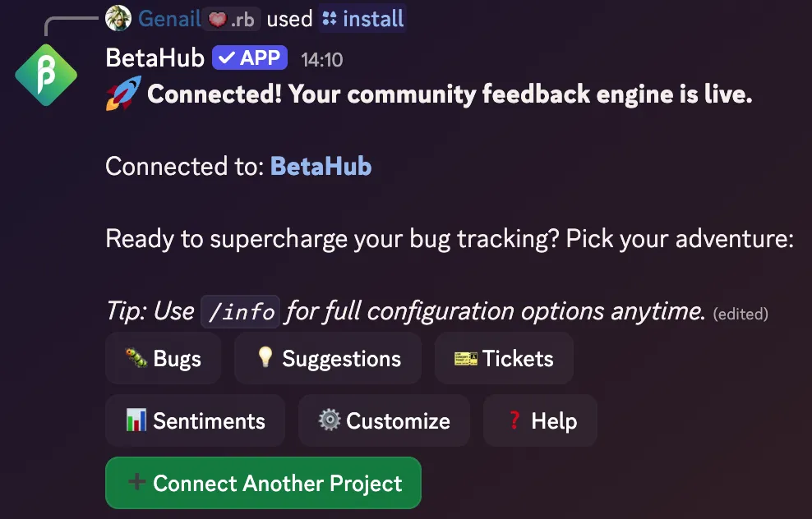Click the slash-command icon beside install
This screenshot has width=812, height=519.
click(x=330, y=18)
